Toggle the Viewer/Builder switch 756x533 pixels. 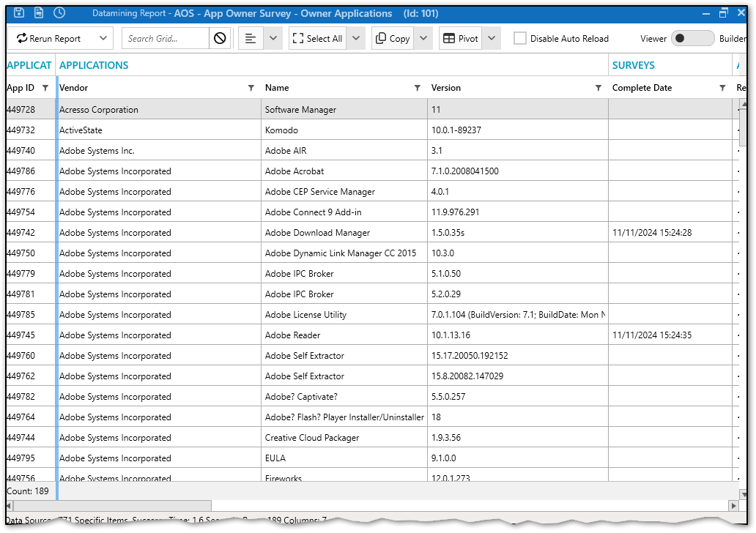point(692,39)
